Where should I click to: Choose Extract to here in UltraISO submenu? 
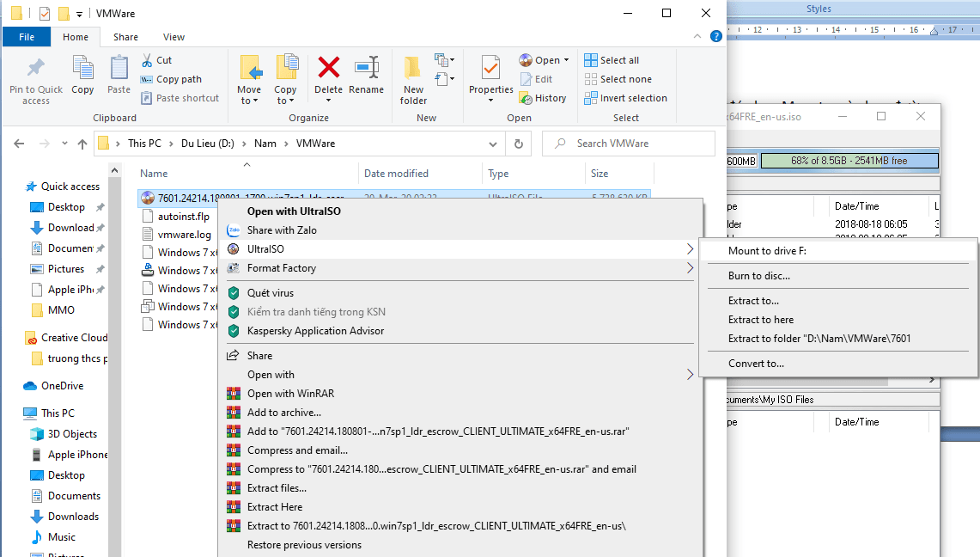pos(761,320)
